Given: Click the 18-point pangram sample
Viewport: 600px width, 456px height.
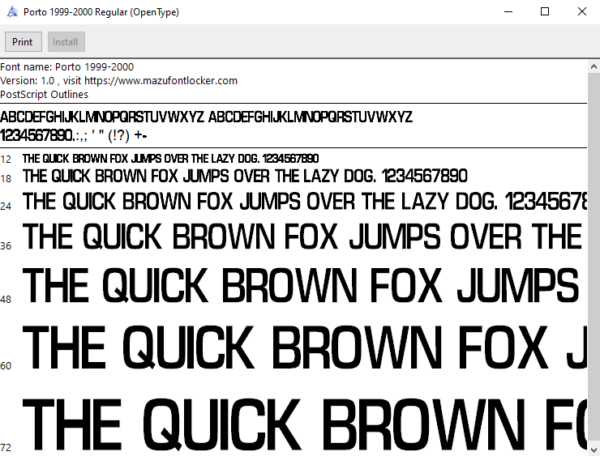Looking at the screenshot, I should pos(245,176).
